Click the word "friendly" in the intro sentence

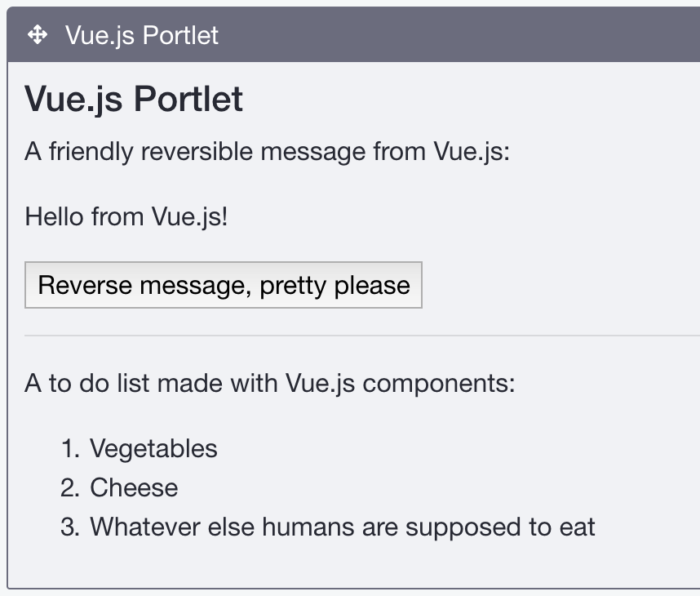(x=91, y=152)
